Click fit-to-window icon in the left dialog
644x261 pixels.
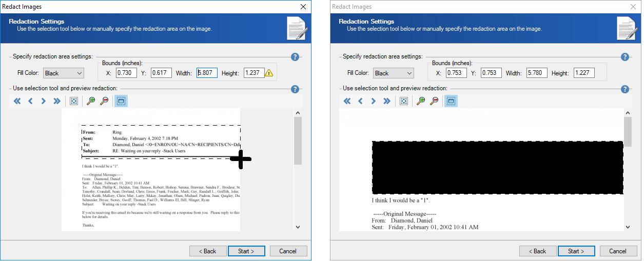tap(74, 102)
